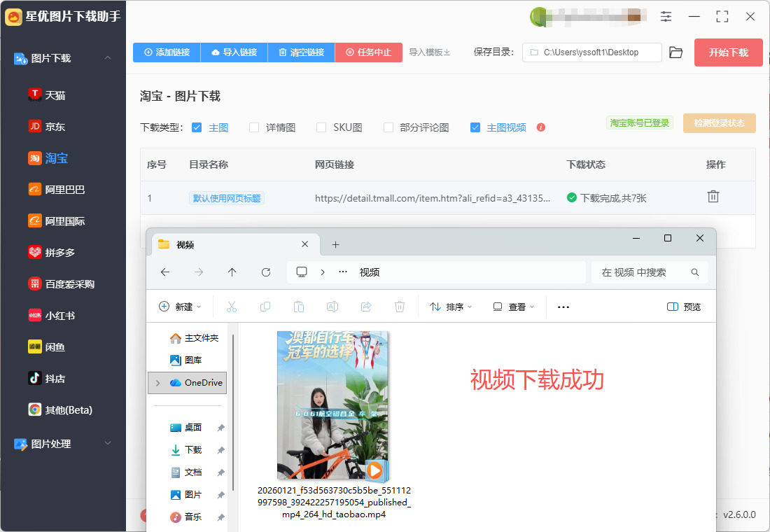Open 文档 in Explorer quick access

pyautogui.click(x=186, y=472)
